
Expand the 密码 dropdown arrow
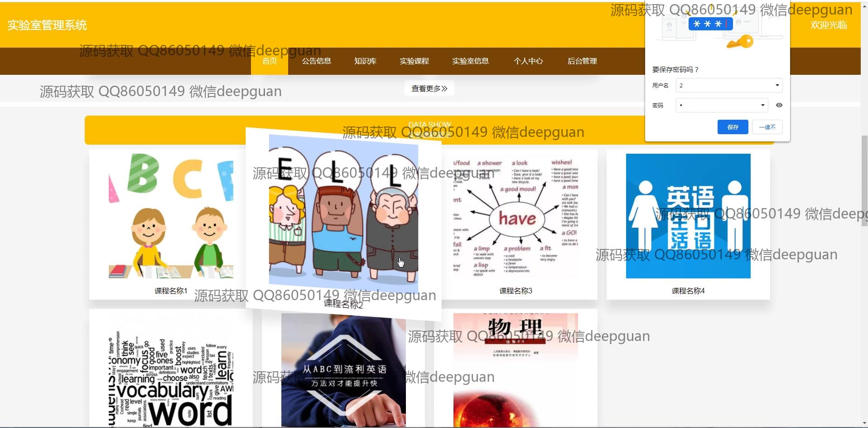click(x=762, y=105)
